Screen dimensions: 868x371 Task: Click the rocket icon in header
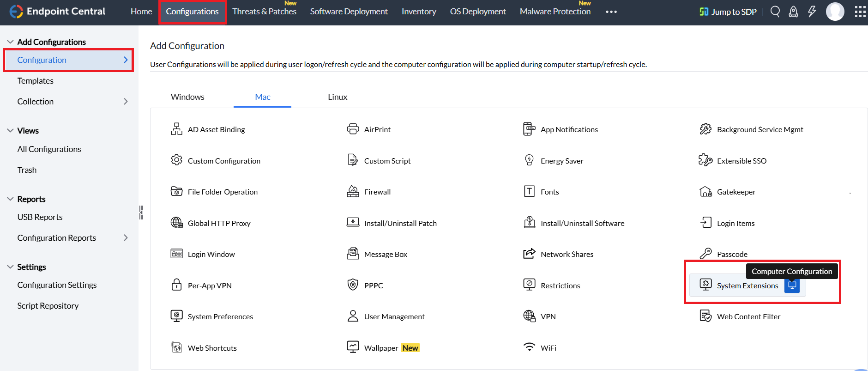click(x=793, y=12)
